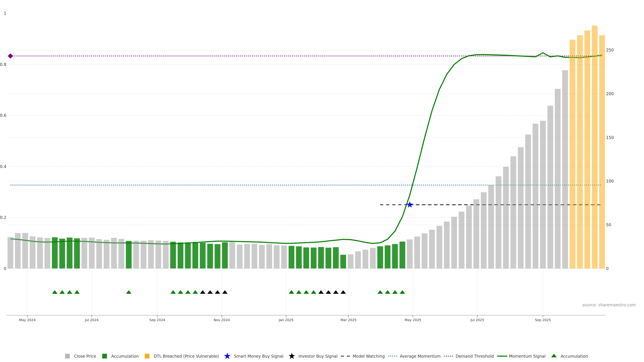The height and width of the screenshot is (362, 644).
Task: Click the May 2025 x-axis label
Action: [413, 320]
